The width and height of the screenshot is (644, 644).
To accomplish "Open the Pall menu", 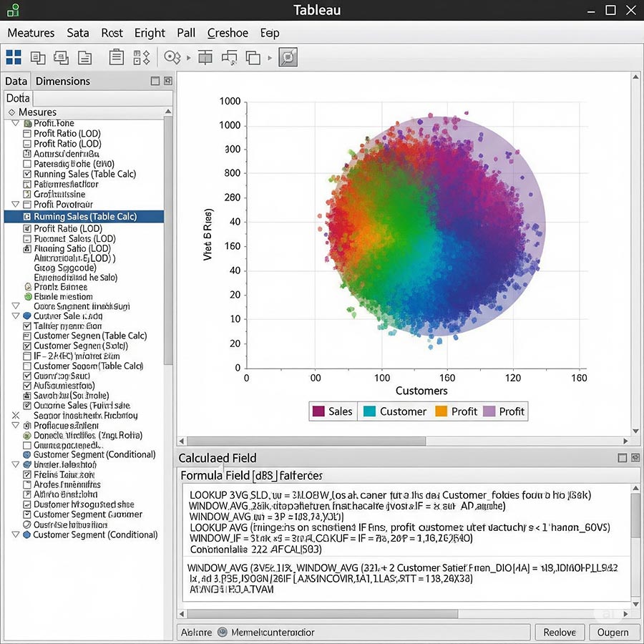I will [186, 33].
